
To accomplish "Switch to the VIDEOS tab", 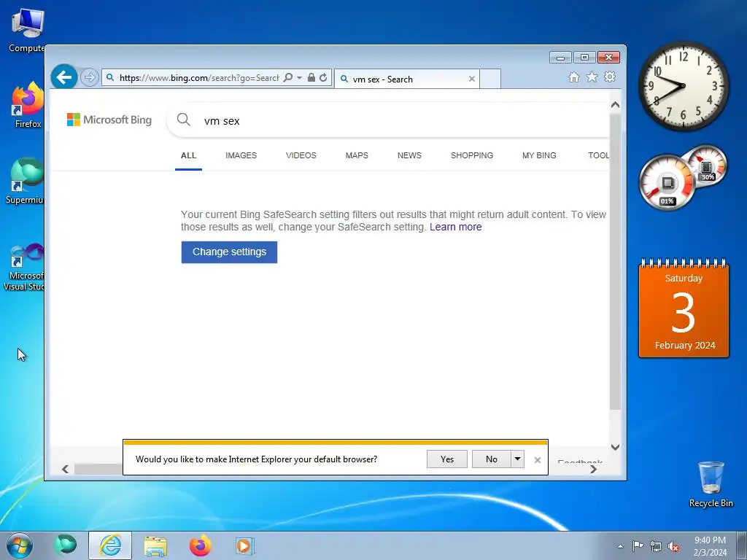I will tap(301, 155).
